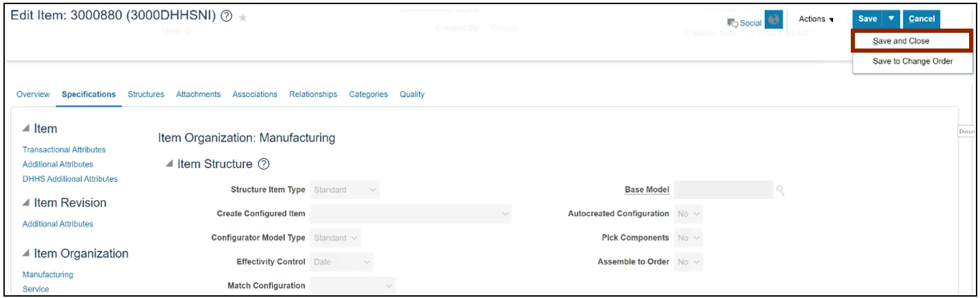Choose Save and Close from menu

[901, 41]
